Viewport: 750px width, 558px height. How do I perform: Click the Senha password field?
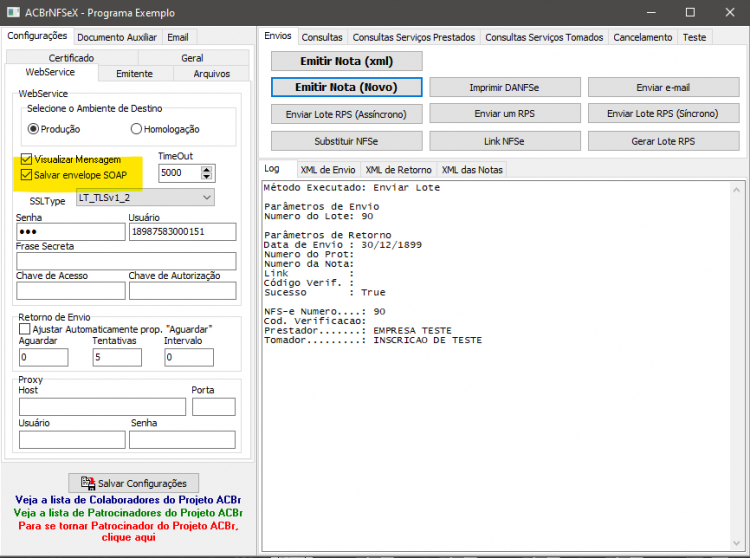pos(71,232)
